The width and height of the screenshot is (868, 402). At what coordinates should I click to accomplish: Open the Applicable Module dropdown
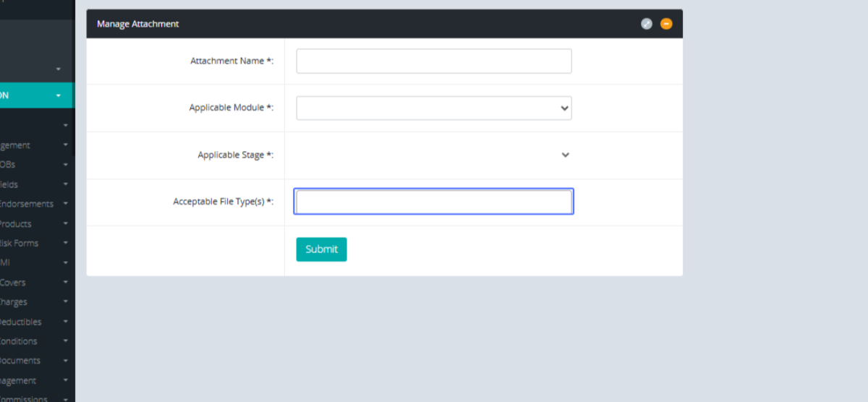click(x=433, y=108)
